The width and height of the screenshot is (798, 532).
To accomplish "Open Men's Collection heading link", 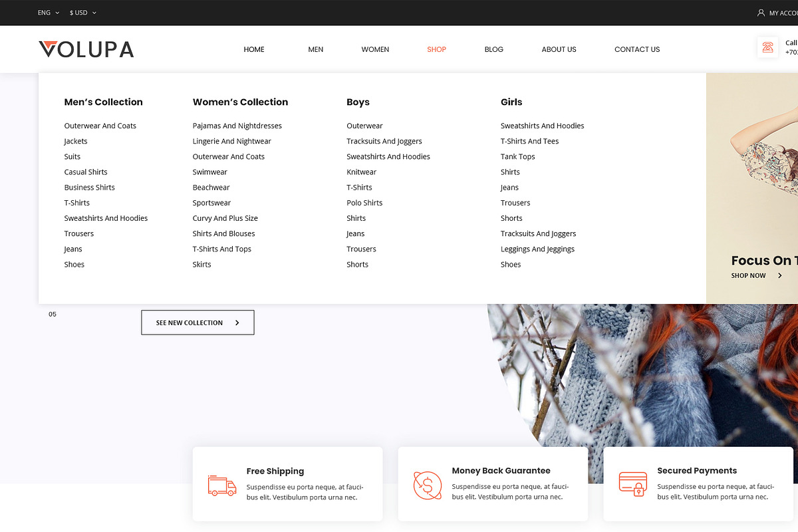I will point(103,102).
